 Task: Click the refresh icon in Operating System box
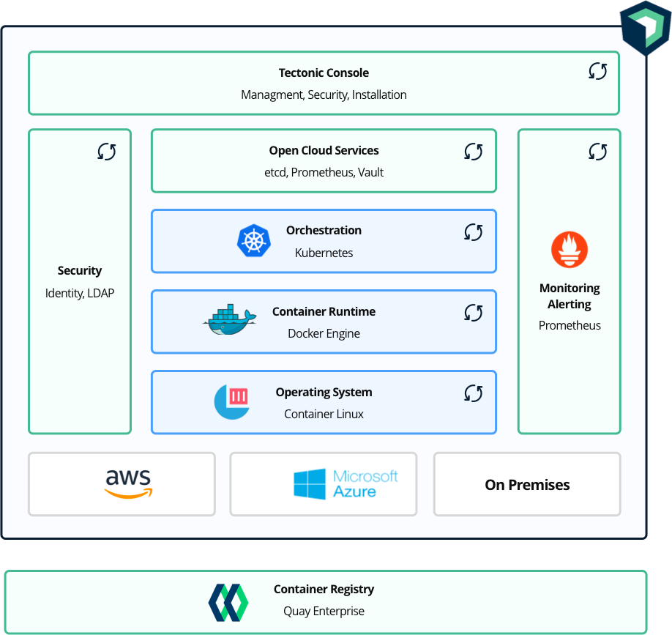474,393
